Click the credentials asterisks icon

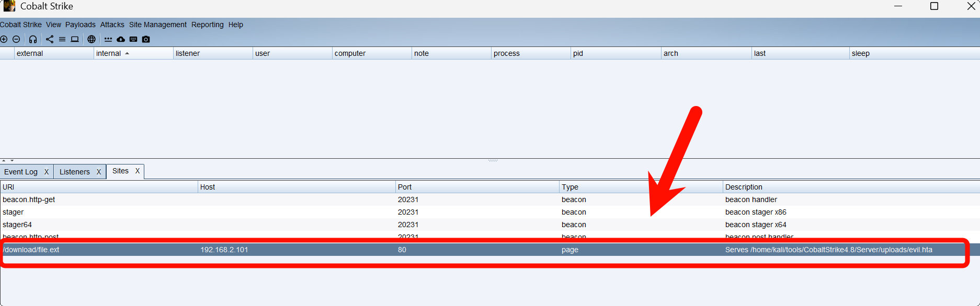[108, 39]
